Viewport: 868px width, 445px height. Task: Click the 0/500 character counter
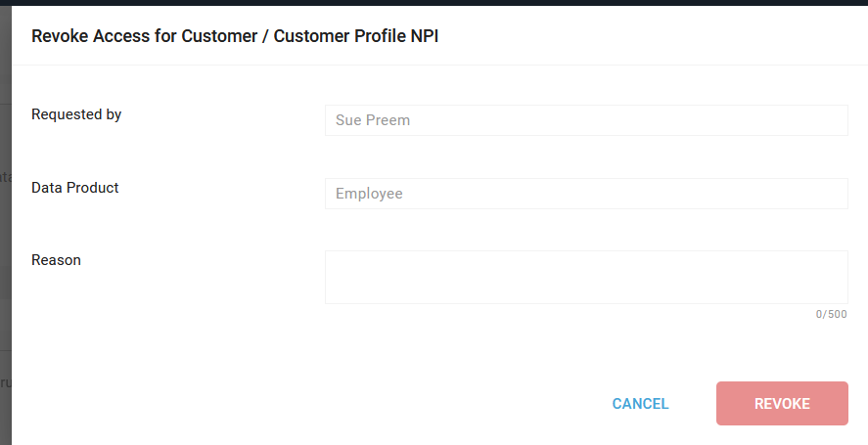tap(831, 314)
